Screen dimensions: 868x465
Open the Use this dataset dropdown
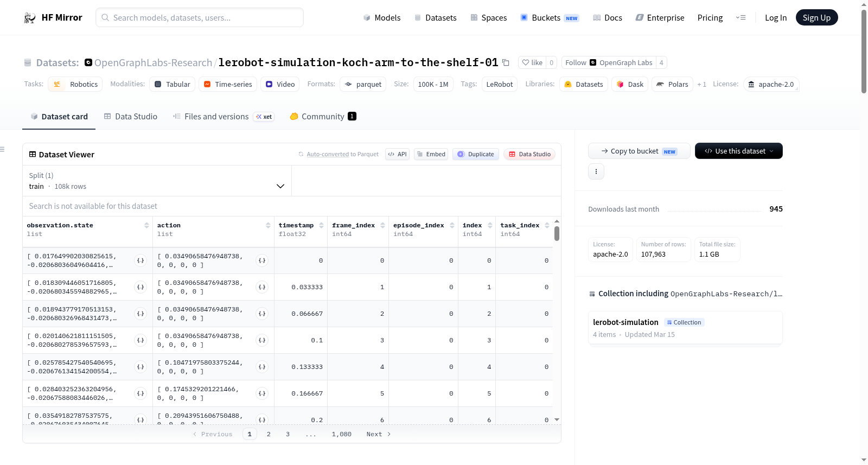[739, 151]
